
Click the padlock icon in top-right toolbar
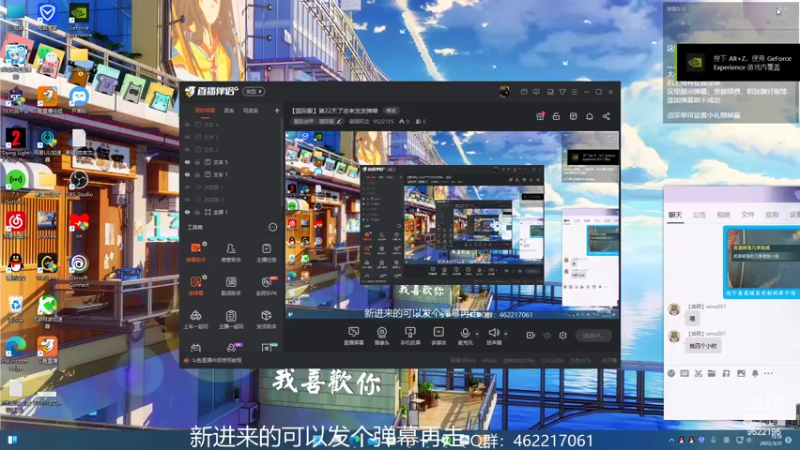tap(556, 116)
